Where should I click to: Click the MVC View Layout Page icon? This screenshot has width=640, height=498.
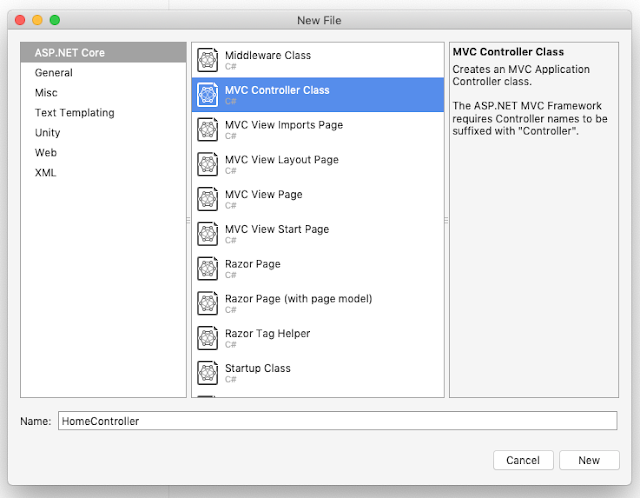click(208, 164)
